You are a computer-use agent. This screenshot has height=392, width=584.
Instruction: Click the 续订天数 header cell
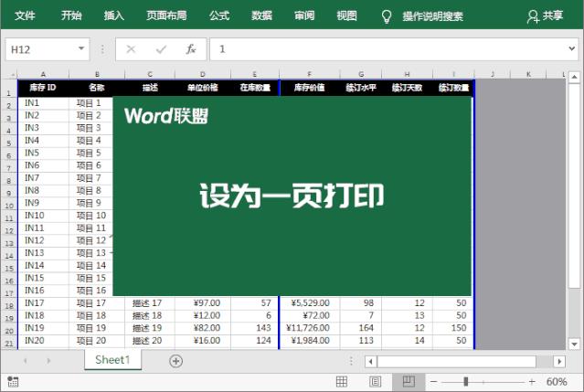[x=407, y=88]
